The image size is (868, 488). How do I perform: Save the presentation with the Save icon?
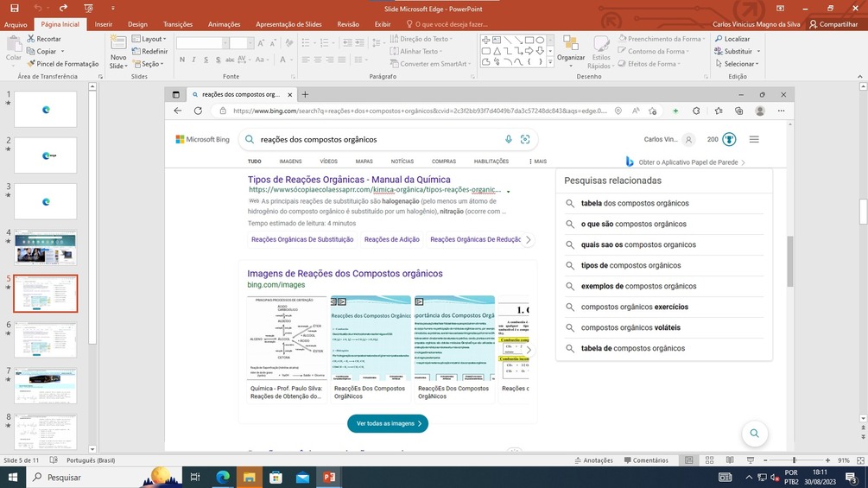point(15,9)
